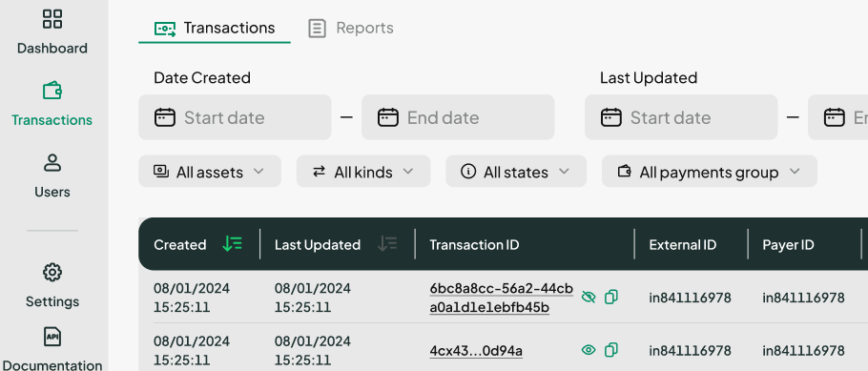
Task: Collapse the full 6bc8a8cc transaction ID with crossed-eye icon
Action: [x=589, y=298]
